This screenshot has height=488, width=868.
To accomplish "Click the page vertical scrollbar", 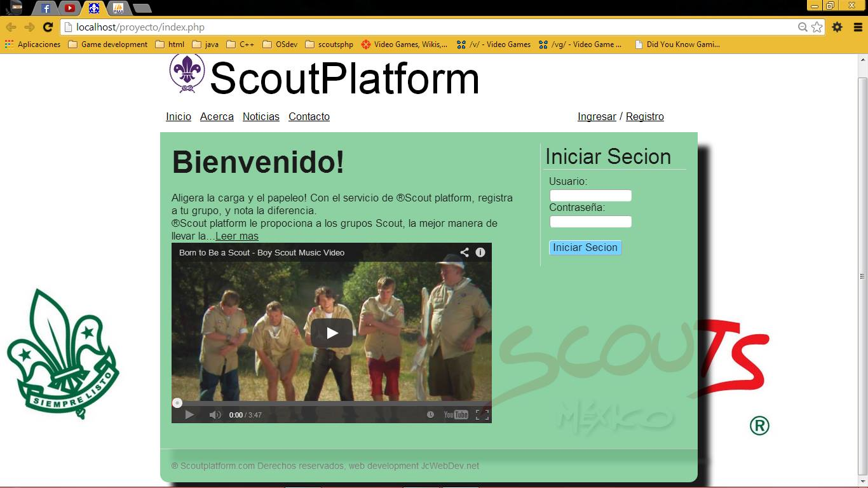I will pos(862,275).
